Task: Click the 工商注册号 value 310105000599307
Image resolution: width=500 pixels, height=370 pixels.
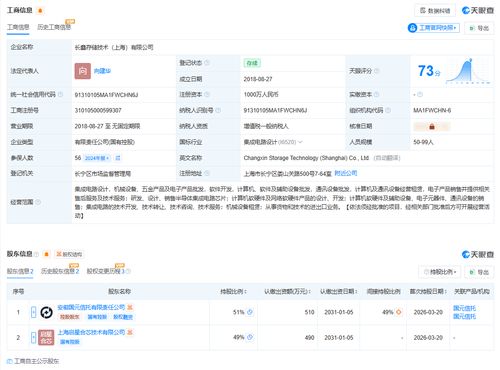Action: (98, 110)
